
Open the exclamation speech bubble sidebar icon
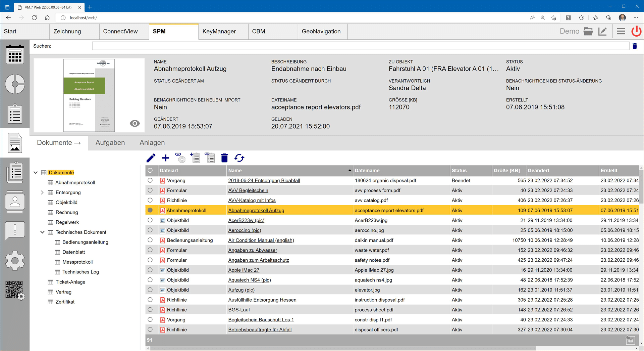click(x=15, y=231)
